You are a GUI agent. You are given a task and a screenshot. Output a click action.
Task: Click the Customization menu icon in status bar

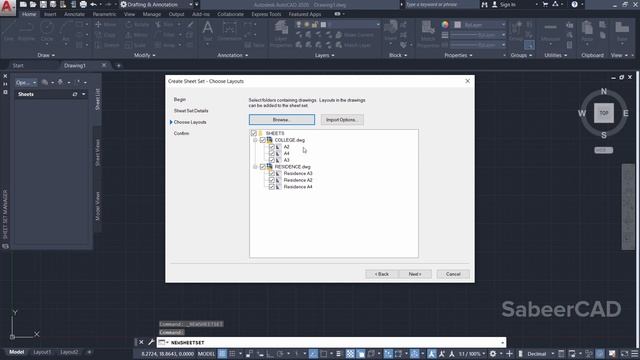tap(635, 353)
